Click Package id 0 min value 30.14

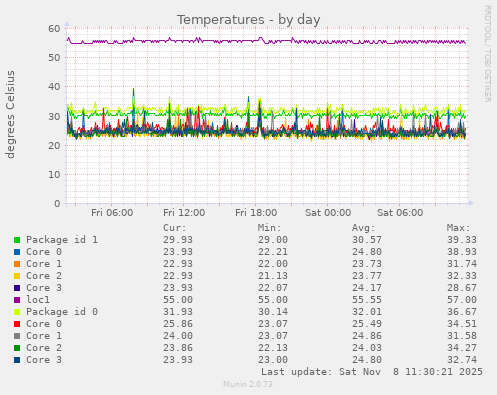click(273, 312)
